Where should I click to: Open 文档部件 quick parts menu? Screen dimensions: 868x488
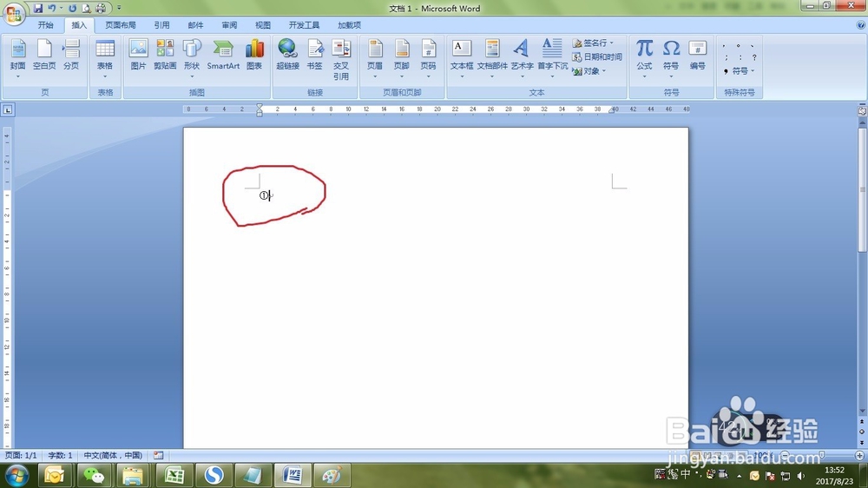492,59
